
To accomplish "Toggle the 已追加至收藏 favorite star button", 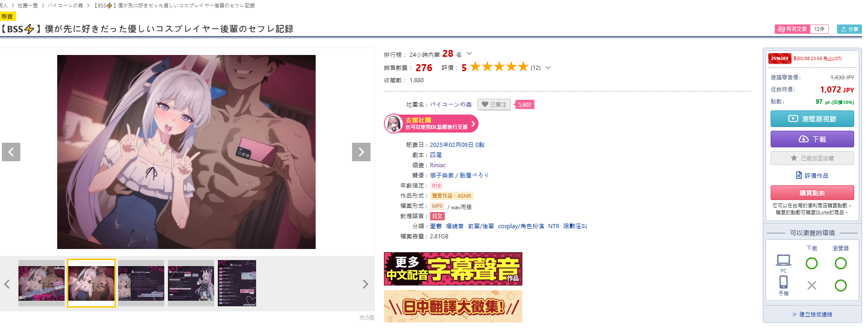I will (812, 158).
